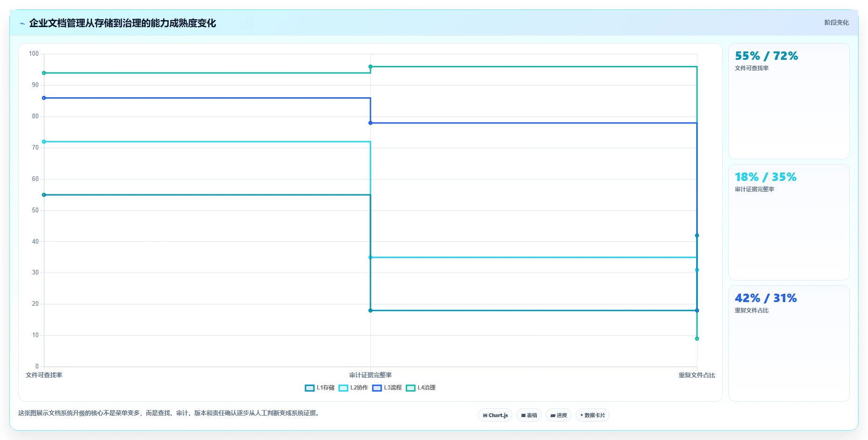Click the description text starting 这张图展示文档系统升级
The width and height of the screenshot is (868, 440).
click(x=170, y=413)
